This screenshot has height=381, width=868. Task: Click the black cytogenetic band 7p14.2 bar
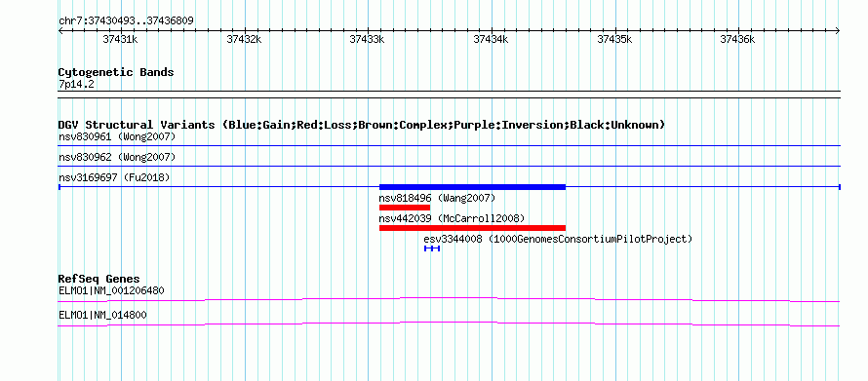point(450,95)
